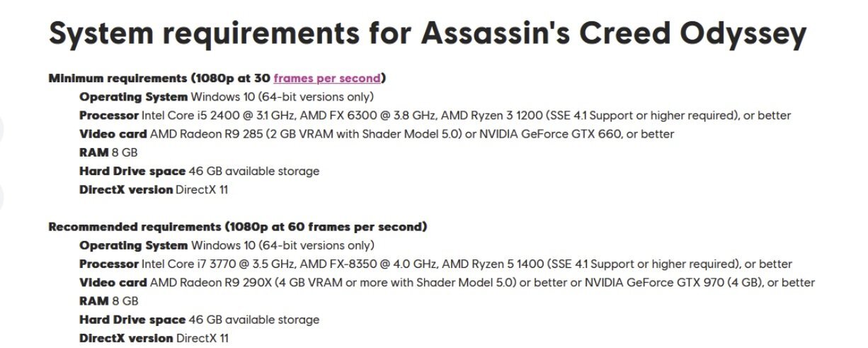The height and width of the screenshot is (348, 868).
Task: Select 'Processor' label under Minimum requirements
Action: coord(109,115)
